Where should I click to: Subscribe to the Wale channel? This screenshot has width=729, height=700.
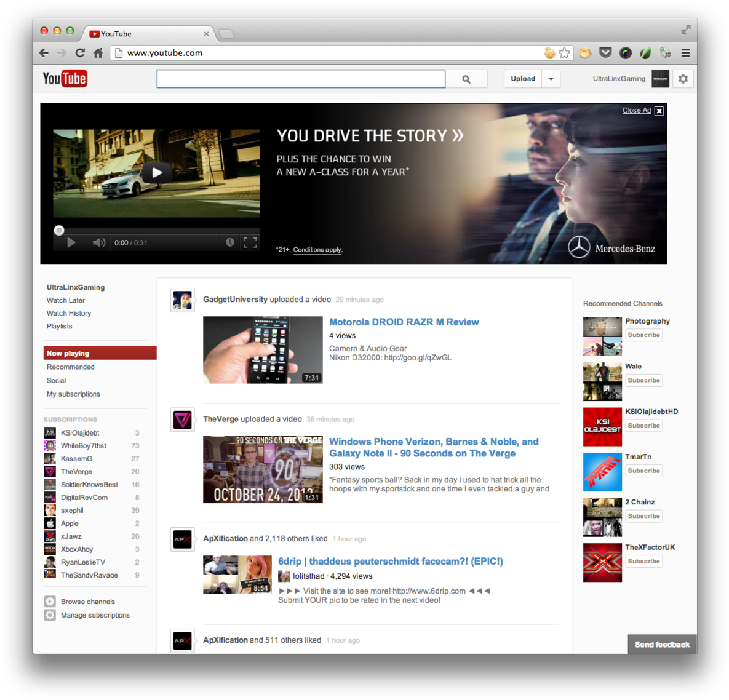pyautogui.click(x=643, y=380)
